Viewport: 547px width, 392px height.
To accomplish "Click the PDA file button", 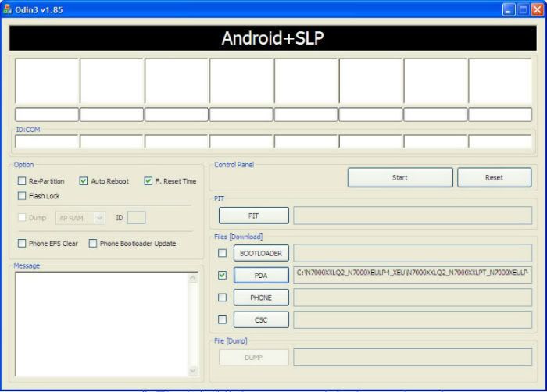I will tap(261, 276).
